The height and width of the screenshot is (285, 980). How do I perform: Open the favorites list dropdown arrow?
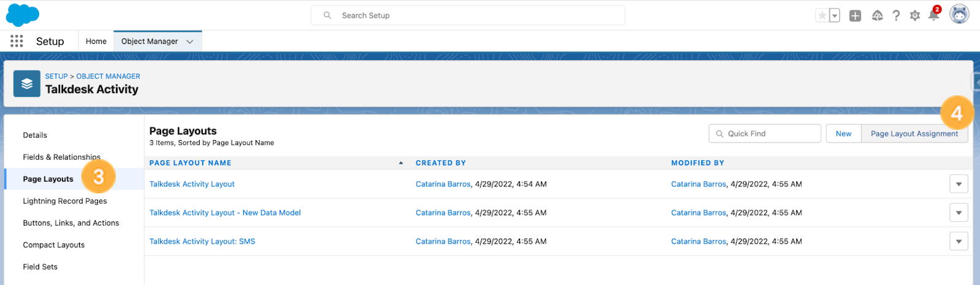834,16
